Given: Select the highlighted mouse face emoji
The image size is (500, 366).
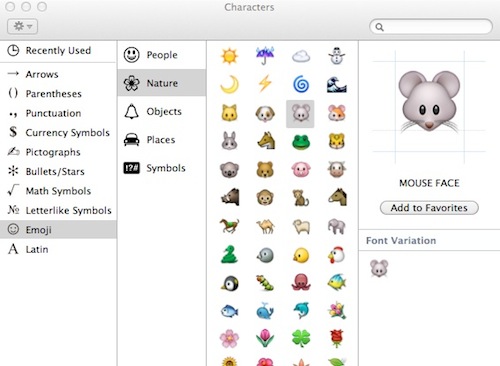Looking at the screenshot, I should pos(300,114).
